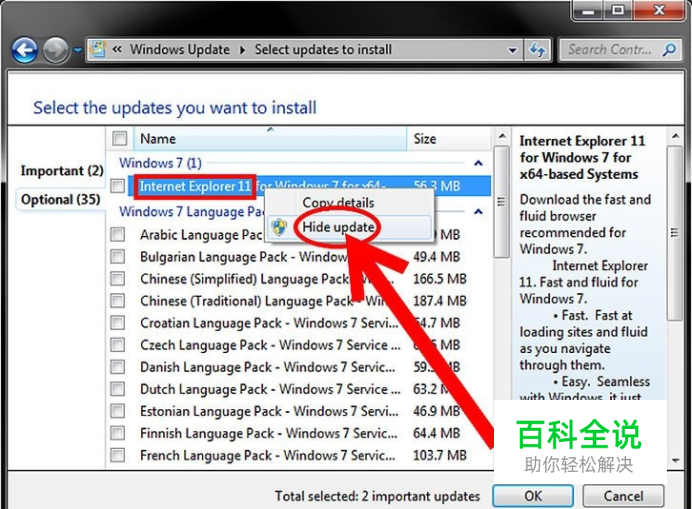Check the Arabic Language Pack

tap(118, 234)
